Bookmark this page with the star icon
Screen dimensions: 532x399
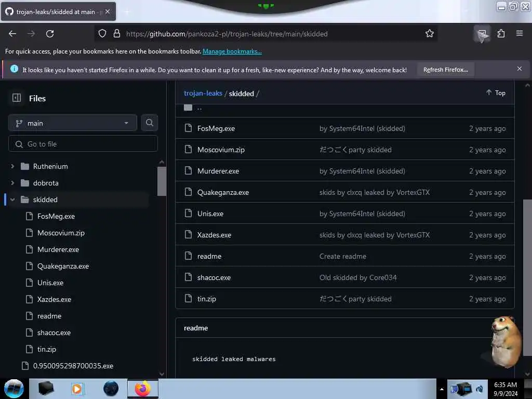click(430, 33)
